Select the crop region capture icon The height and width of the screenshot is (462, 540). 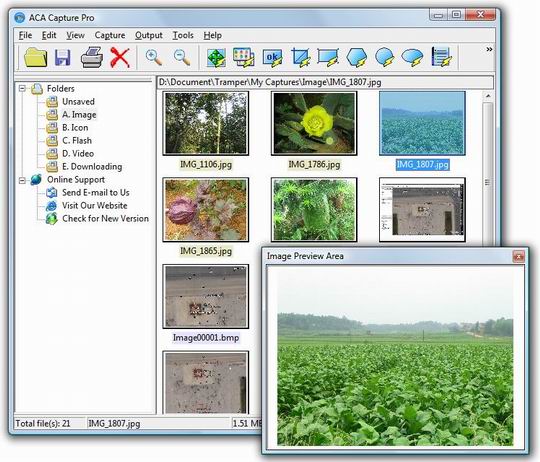pos(301,57)
